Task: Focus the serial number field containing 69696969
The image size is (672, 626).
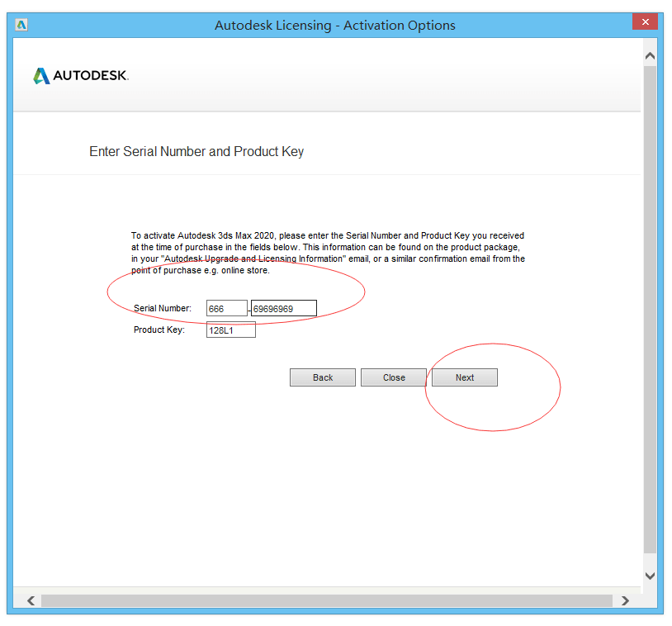Action: [x=284, y=308]
